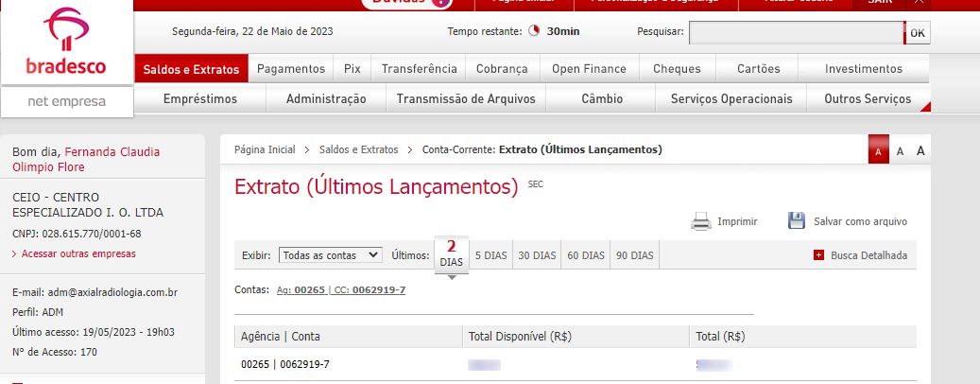
Task: Click the Ag: 00265 | CC: 0062919-7 account link
Action: pos(341,289)
